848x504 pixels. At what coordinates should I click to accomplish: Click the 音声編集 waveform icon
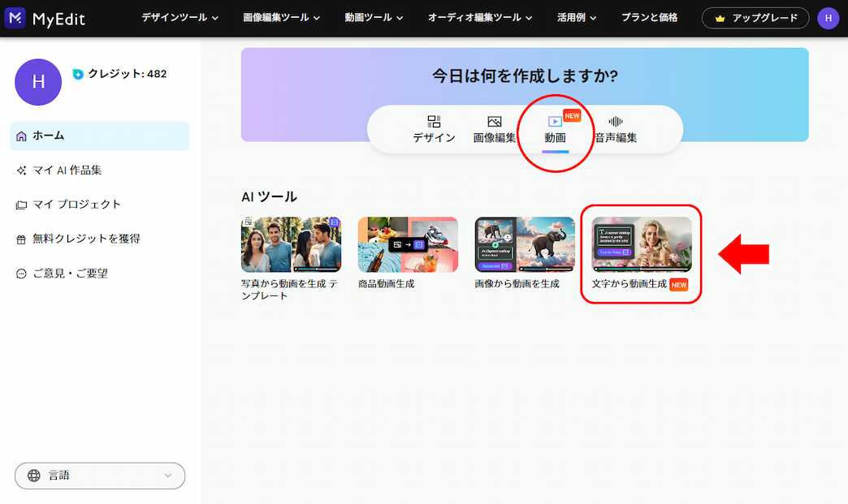pos(616,122)
